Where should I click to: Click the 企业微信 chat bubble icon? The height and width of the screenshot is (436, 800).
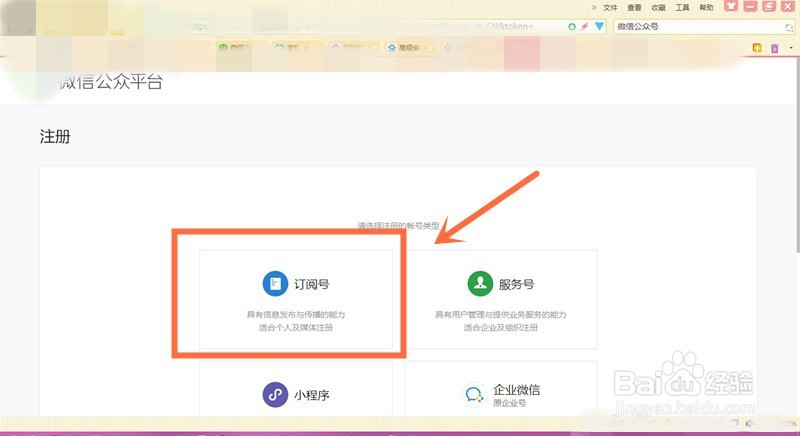474,394
